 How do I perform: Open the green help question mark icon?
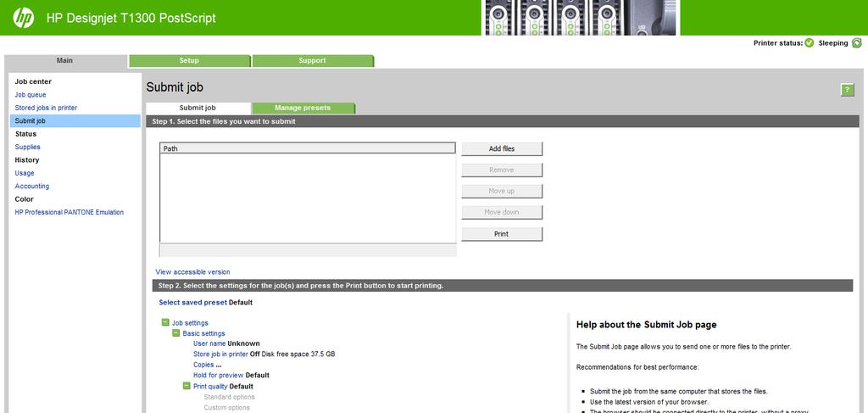tap(847, 90)
